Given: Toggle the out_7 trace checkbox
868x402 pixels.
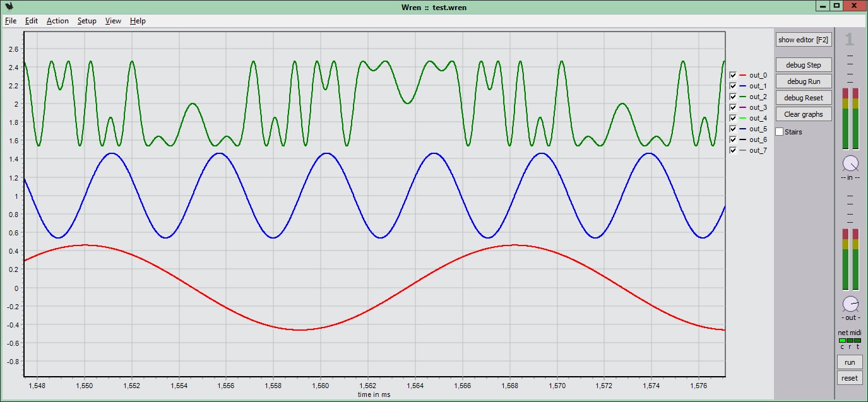Looking at the screenshot, I should click(733, 150).
